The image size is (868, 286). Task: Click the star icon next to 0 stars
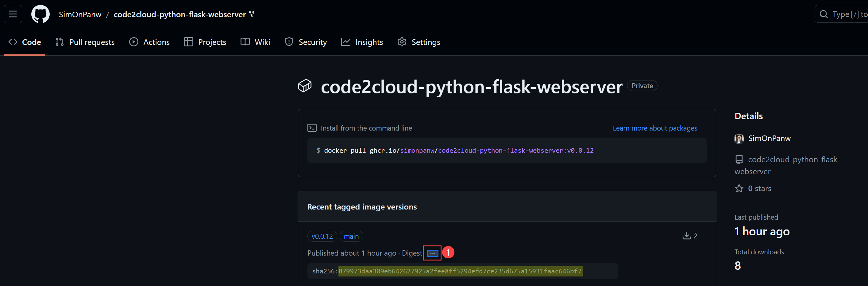point(739,189)
